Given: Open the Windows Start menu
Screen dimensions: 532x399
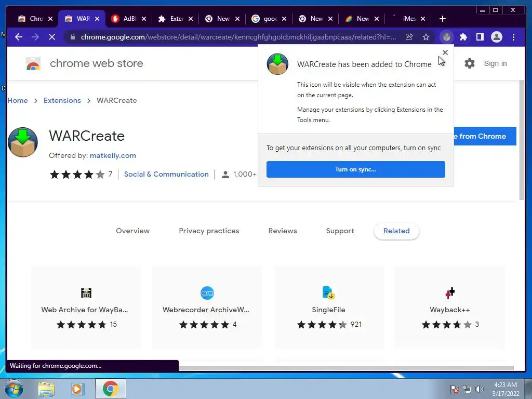Looking at the screenshot, I should pyautogui.click(x=14, y=389).
